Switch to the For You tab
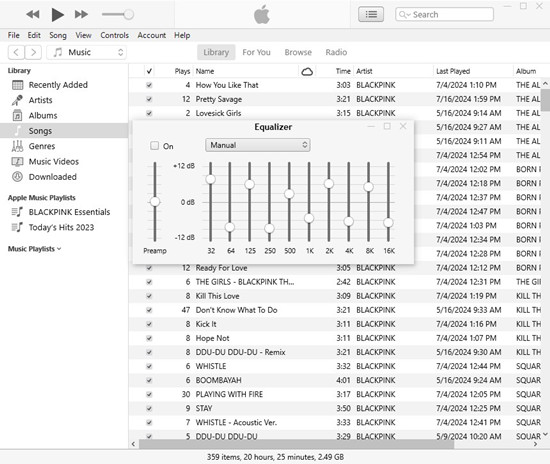This screenshot has width=550, height=464. click(256, 52)
